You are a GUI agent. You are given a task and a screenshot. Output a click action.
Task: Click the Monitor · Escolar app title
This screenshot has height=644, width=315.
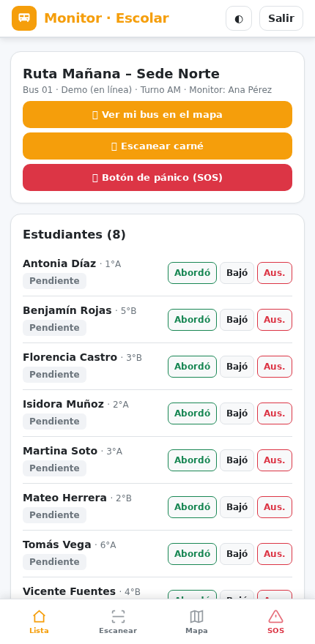click(106, 18)
